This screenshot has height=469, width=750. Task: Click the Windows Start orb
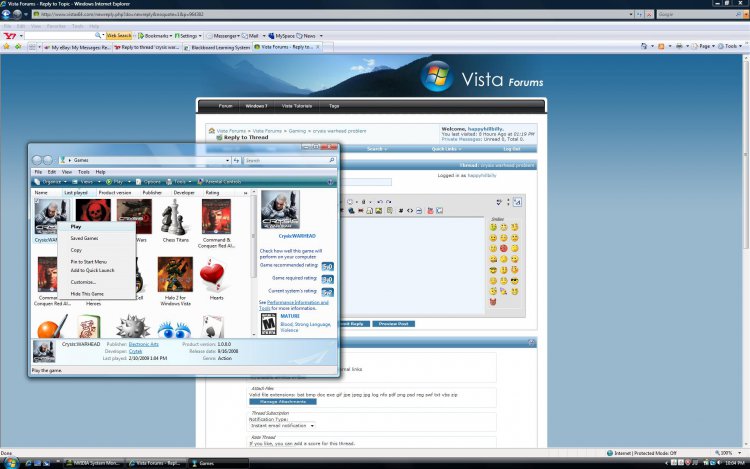11,463
